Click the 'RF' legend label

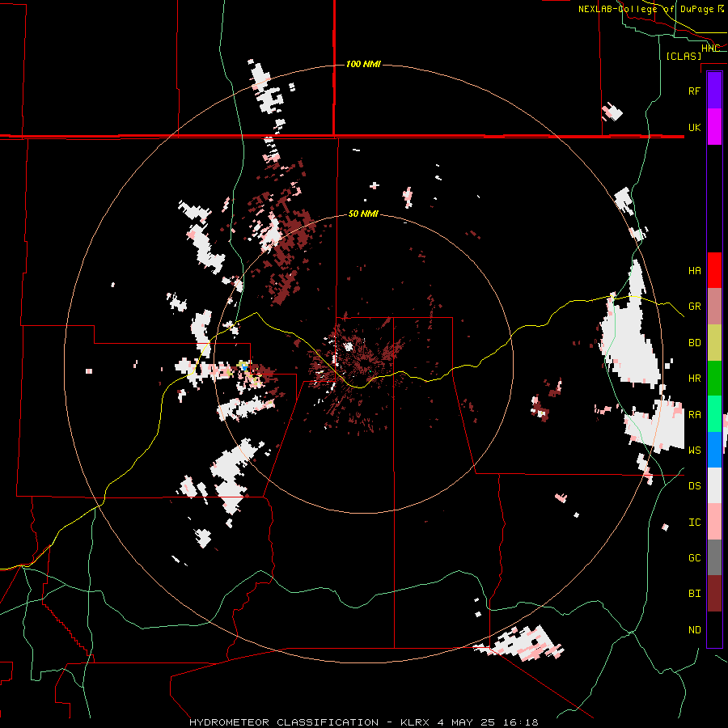click(695, 91)
